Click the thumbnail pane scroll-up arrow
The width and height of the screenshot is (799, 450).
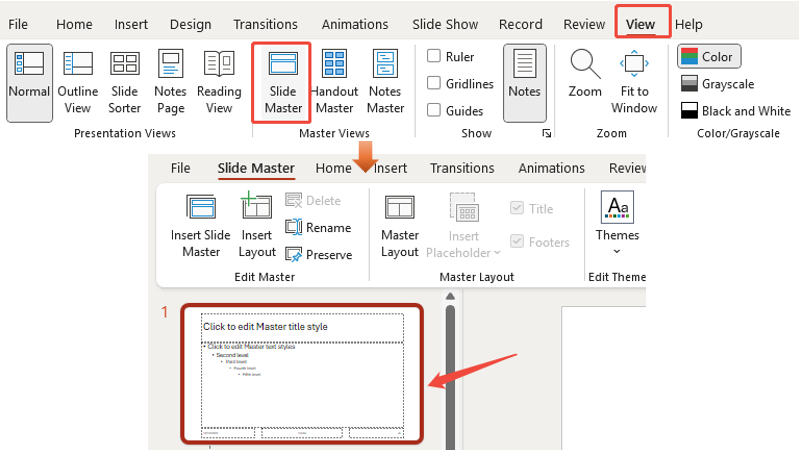point(450,296)
